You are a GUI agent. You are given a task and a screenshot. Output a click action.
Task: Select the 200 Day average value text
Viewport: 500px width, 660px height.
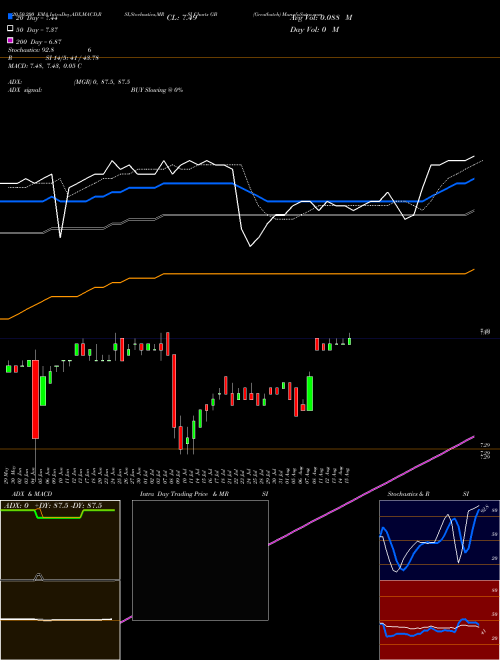39,41
